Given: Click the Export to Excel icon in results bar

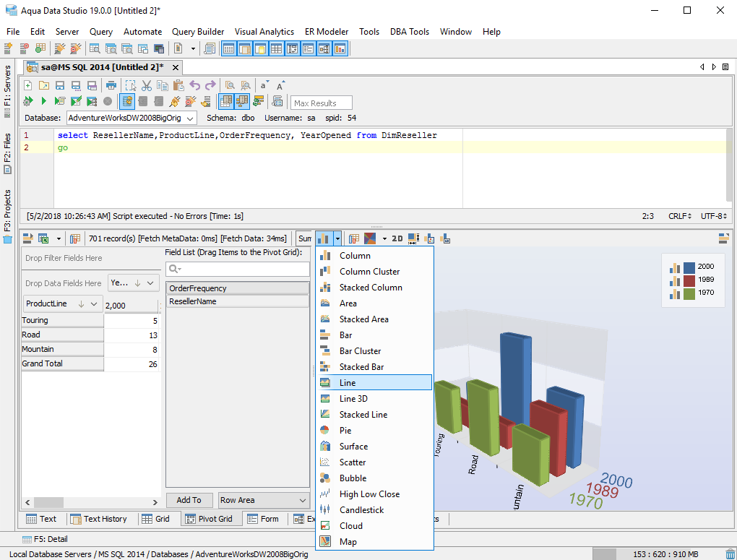Looking at the screenshot, I should pos(43,238).
